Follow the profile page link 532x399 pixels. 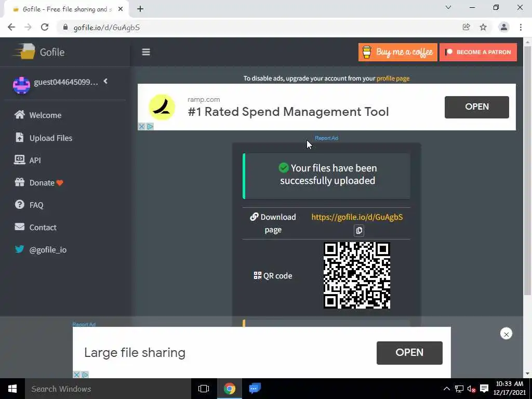pos(393,78)
